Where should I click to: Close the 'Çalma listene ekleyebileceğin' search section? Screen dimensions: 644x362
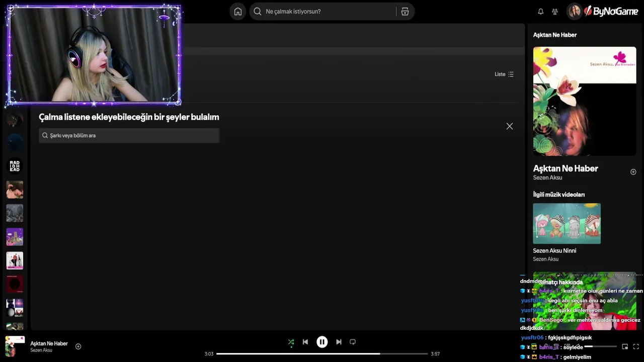click(x=510, y=126)
